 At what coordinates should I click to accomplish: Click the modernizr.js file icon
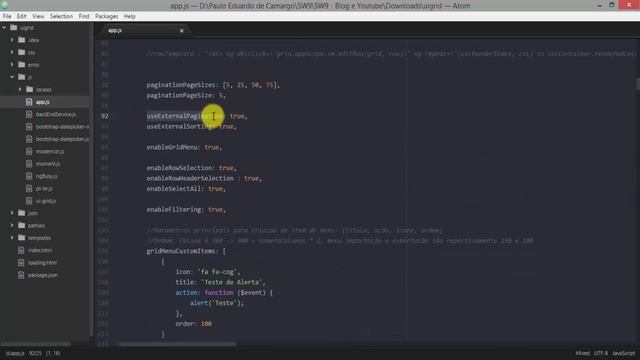pos(29,151)
